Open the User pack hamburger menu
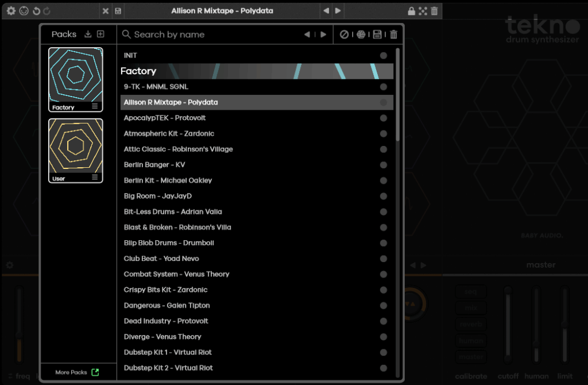 95,178
